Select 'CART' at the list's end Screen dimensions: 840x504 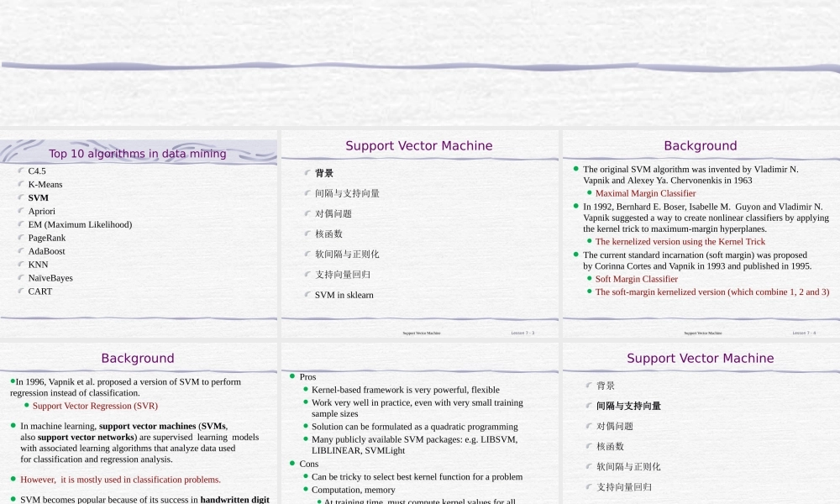click(40, 291)
